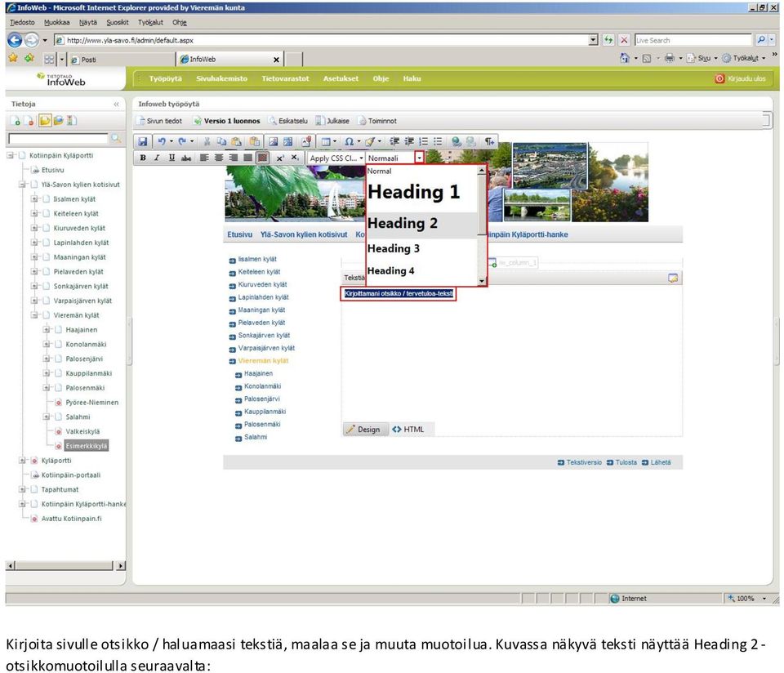Open the Tietovarastot menu

pos(285,78)
